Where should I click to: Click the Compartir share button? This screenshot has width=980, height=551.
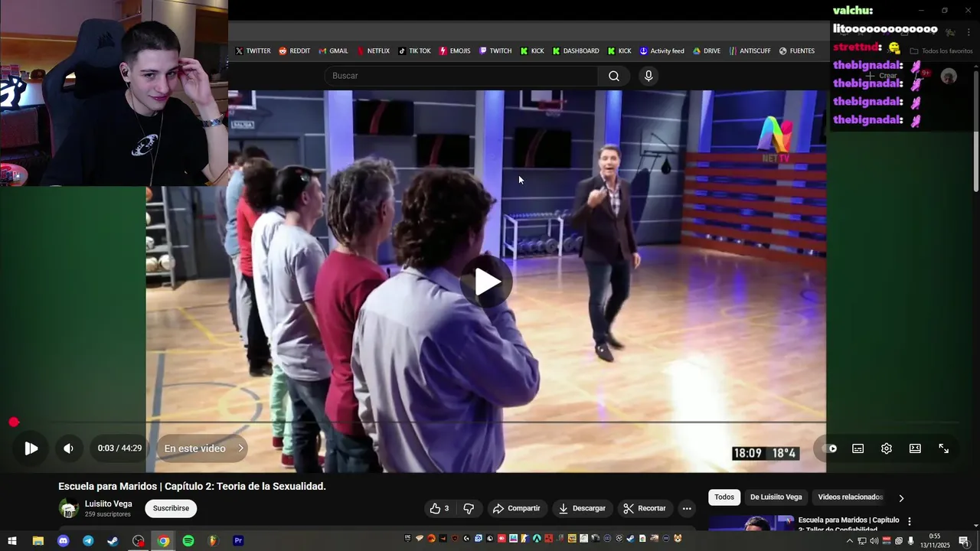pyautogui.click(x=516, y=508)
